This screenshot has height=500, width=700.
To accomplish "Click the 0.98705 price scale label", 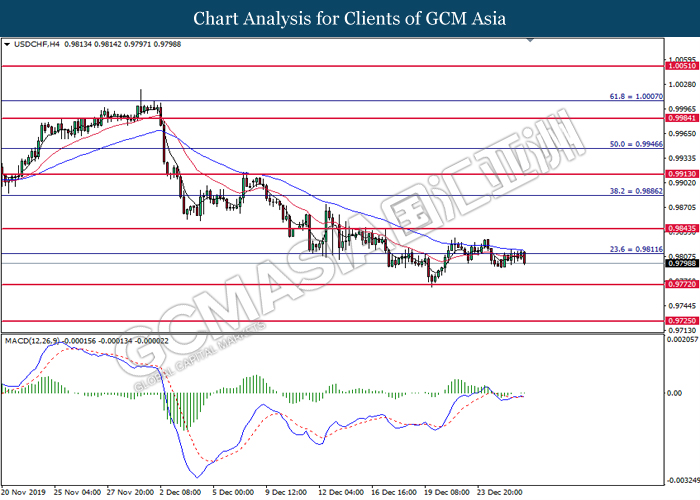I will [x=683, y=208].
